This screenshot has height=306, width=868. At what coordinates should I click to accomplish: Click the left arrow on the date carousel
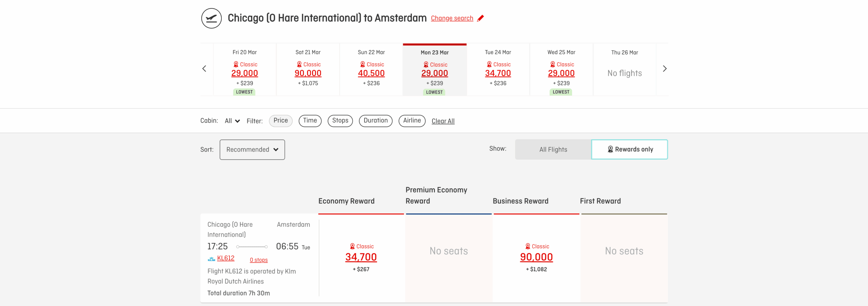coord(204,68)
